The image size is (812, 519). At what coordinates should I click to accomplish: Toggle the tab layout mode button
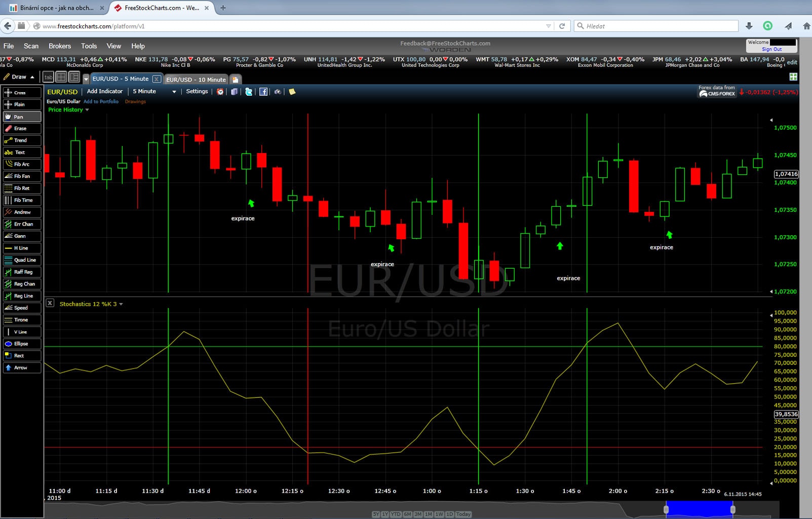coord(48,77)
